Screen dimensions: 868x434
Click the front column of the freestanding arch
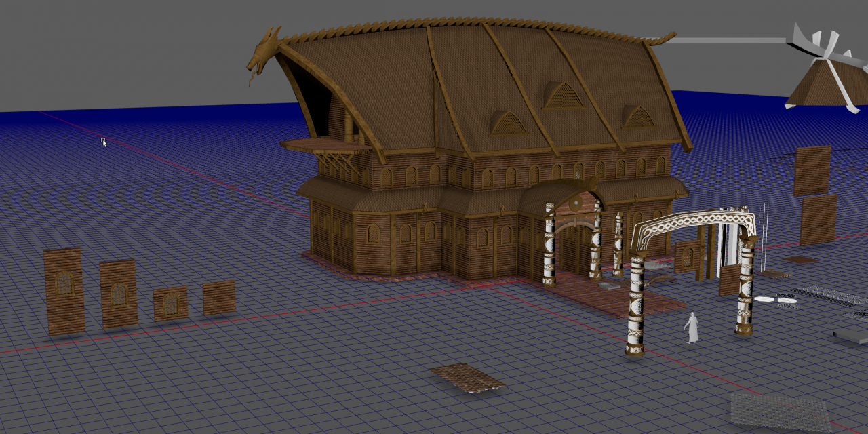(x=636, y=305)
